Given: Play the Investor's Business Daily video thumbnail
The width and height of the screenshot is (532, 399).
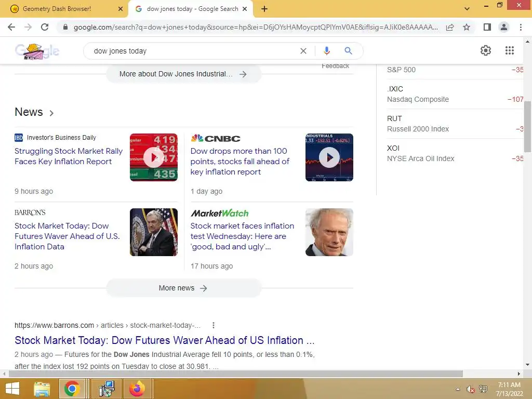Looking at the screenshot, I should coord(154,157).
